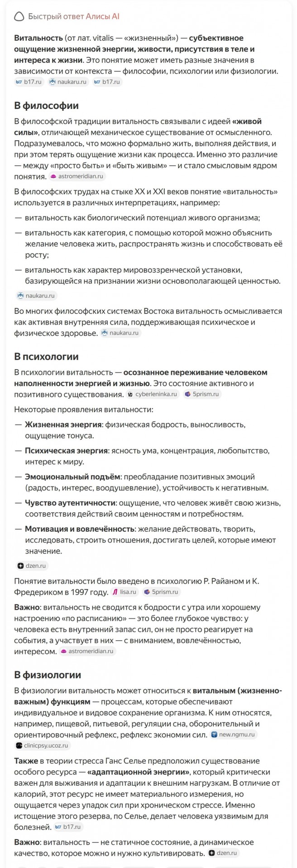This screenshot has height=868, width=297.
Task: Click naukaru.ru favicon beside the definition paragraph
Action: tap(53, 82)
